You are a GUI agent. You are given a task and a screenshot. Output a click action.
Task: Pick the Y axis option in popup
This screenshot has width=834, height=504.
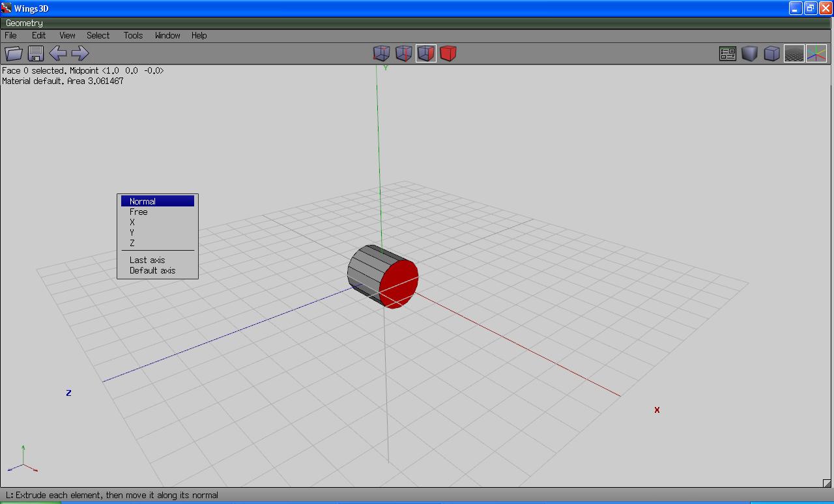tap(158, 232)
